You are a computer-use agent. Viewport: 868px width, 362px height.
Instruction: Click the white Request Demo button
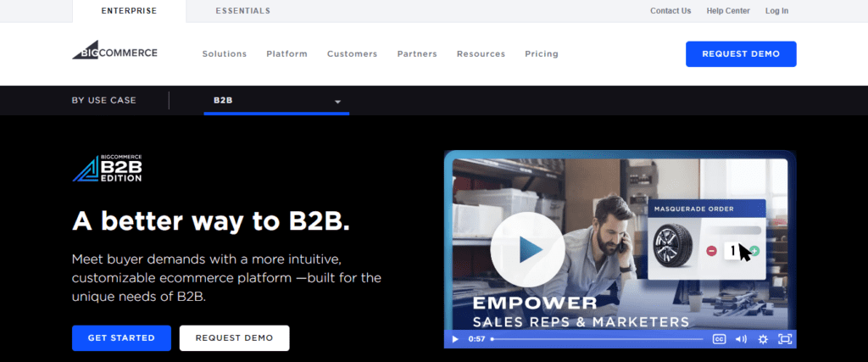[234, 338]
